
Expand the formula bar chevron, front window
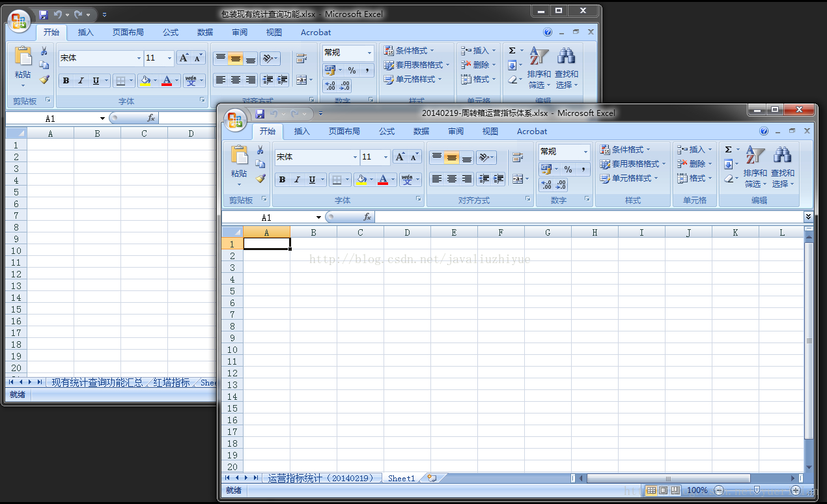(809, 217)
